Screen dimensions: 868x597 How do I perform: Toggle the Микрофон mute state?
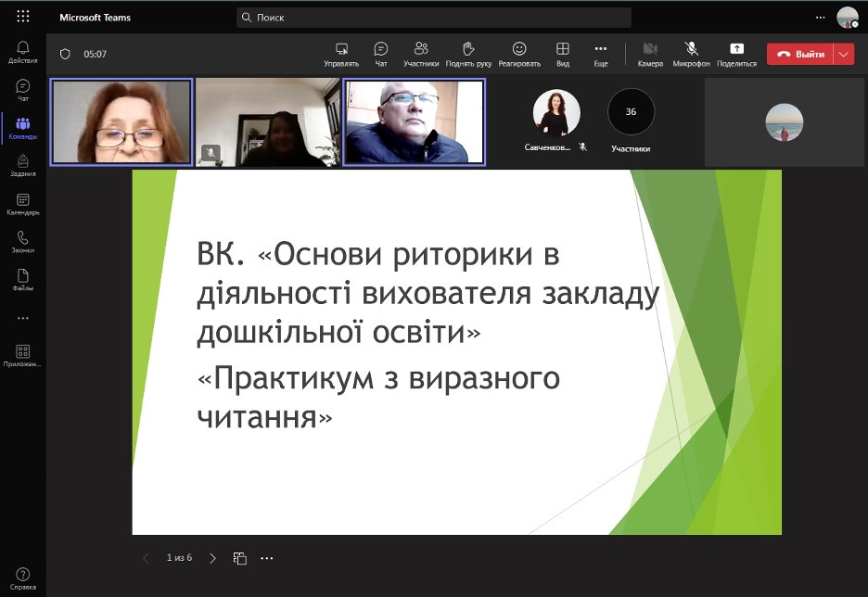click(x=691, y=49)
